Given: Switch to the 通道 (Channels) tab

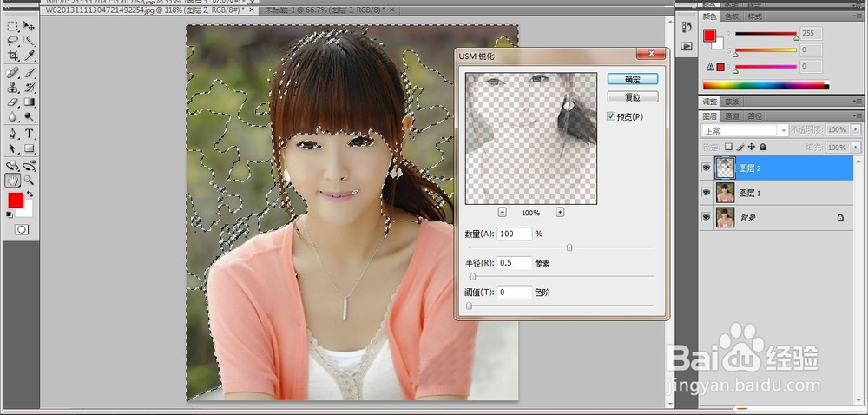Looking at the screenshot, I should click(732, 116).
